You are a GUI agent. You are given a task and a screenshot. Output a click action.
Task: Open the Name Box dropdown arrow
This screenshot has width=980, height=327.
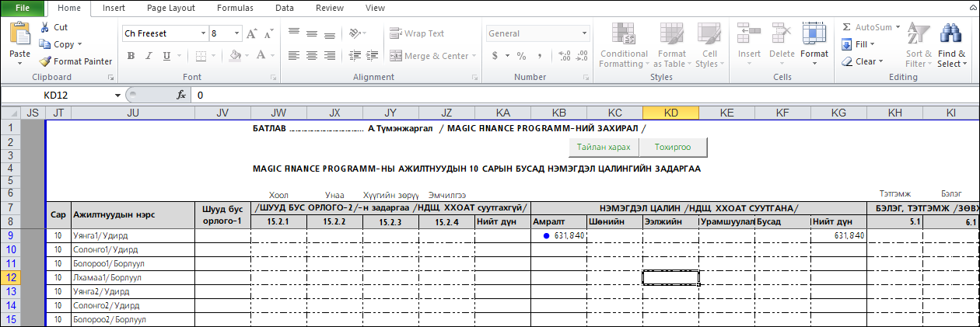[117, 95]
